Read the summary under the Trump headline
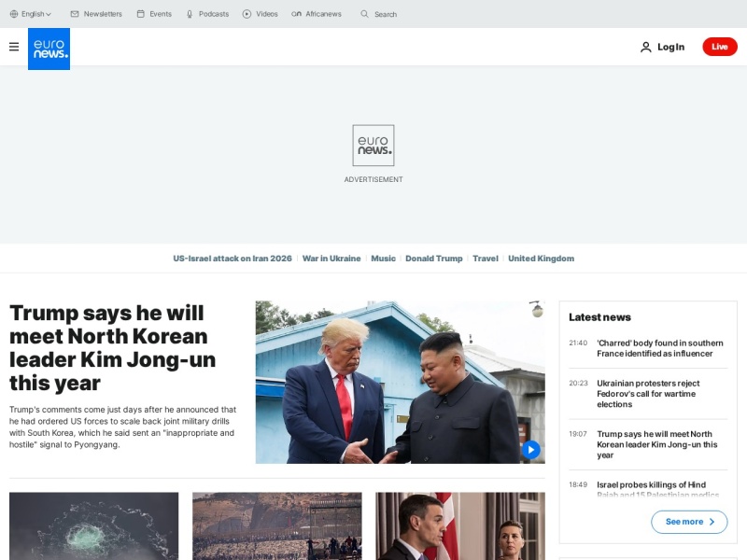 click(x=123, y=427)
